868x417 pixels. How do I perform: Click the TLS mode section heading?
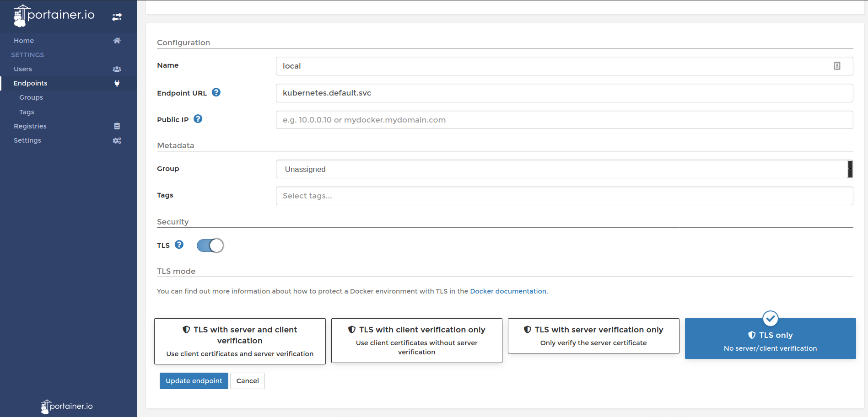coord(176,271)
